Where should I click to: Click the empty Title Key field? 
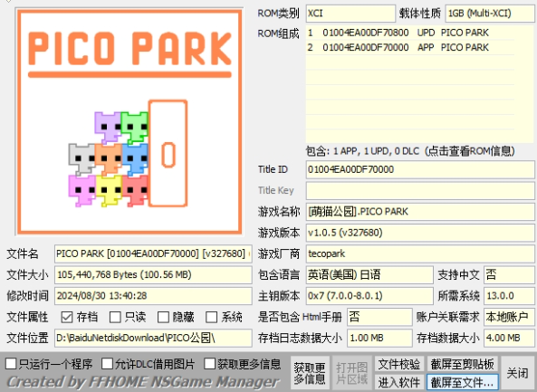coord(420,191)
